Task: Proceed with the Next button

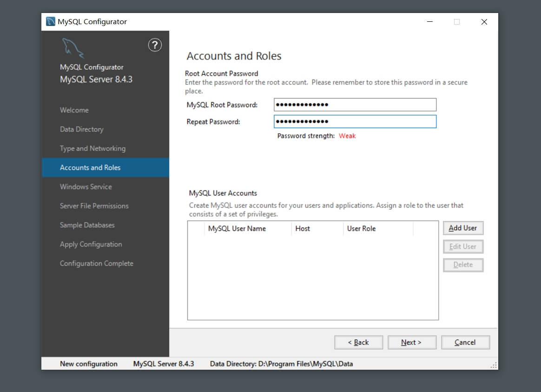Action: coord(412,342)
